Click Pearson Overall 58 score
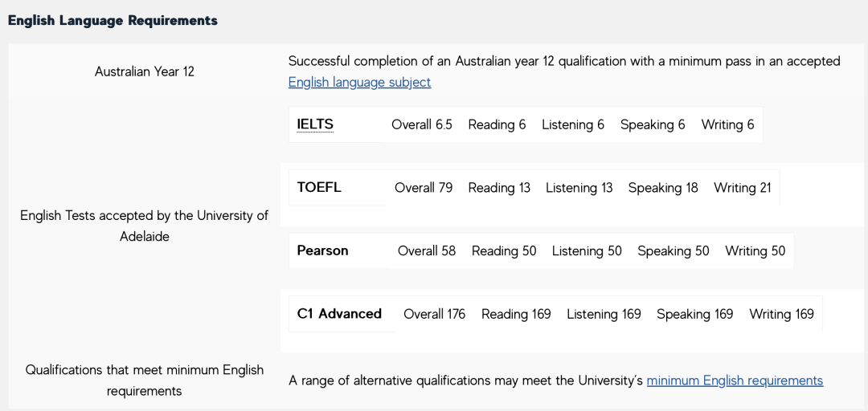 [427, 250]
